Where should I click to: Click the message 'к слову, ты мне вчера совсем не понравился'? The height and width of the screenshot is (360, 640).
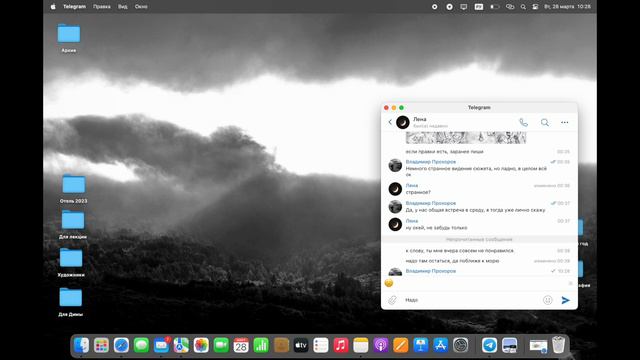[x=460, y=251]
